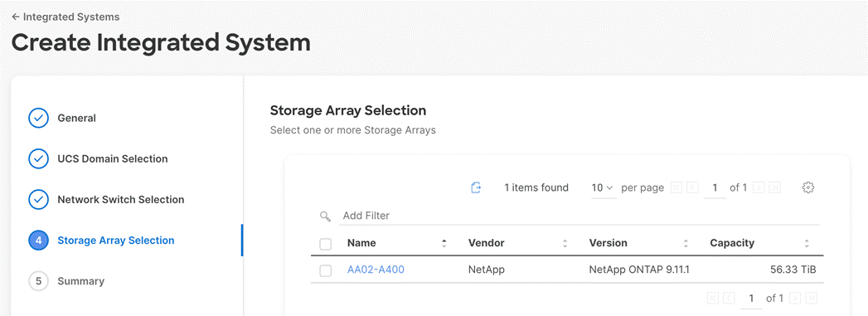Image resolution: width=868 pixels, height=316 pixels.
Task: Click the Network Switch Selection checkmark icon
Action: 38,199
